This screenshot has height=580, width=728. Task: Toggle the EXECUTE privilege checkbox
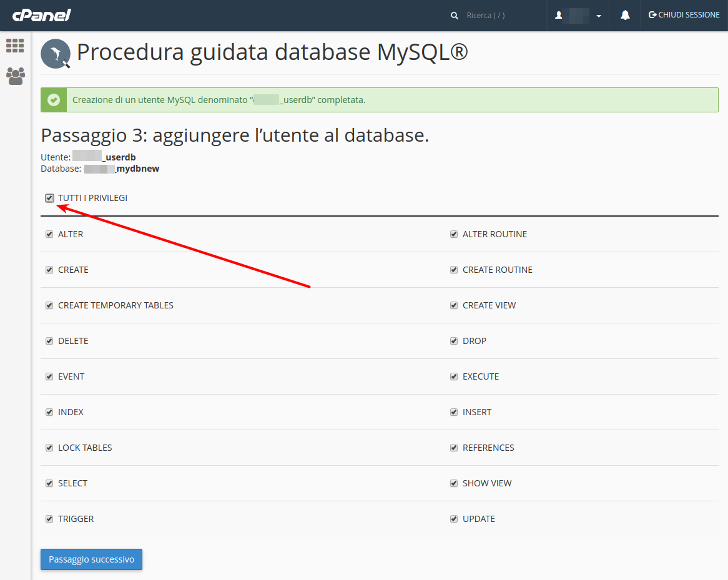coord(454,376)
